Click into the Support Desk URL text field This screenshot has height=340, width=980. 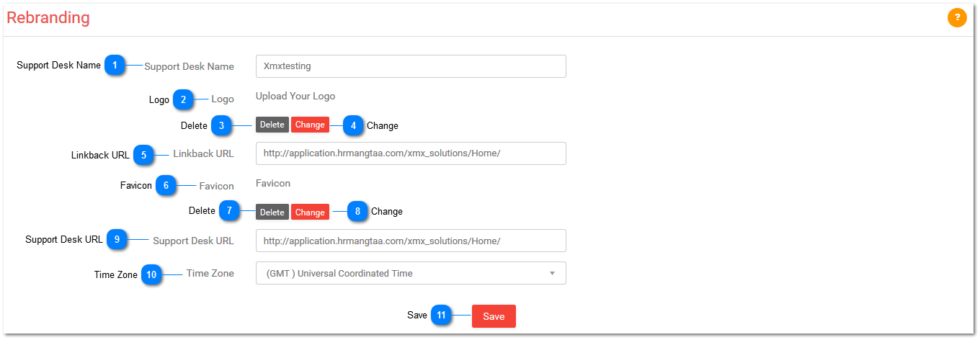(x=411, y=241)
